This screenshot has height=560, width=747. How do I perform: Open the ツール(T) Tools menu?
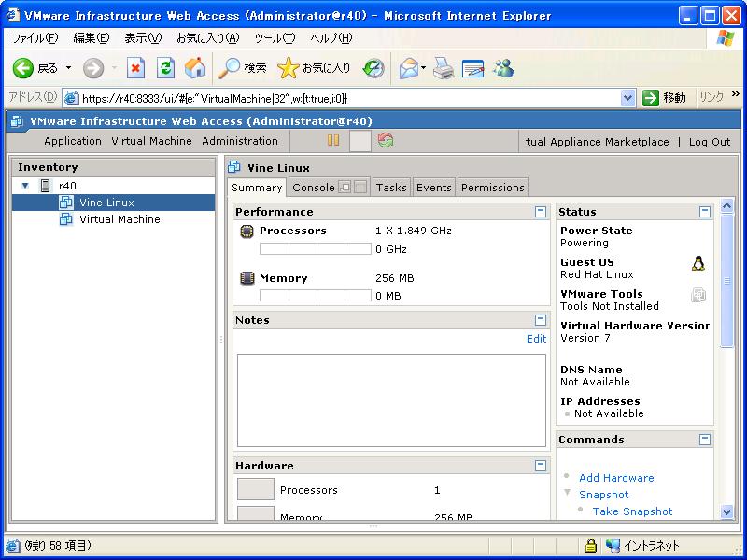tap(275, 38)
